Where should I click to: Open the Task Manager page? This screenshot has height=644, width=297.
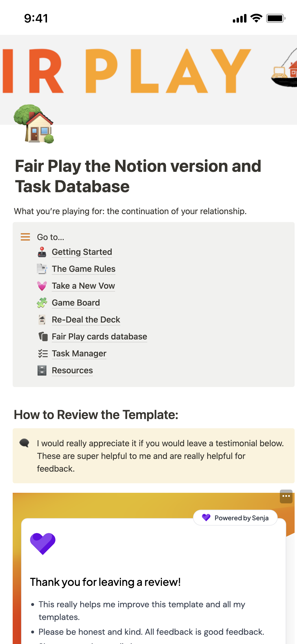click(x=79, y=353)
